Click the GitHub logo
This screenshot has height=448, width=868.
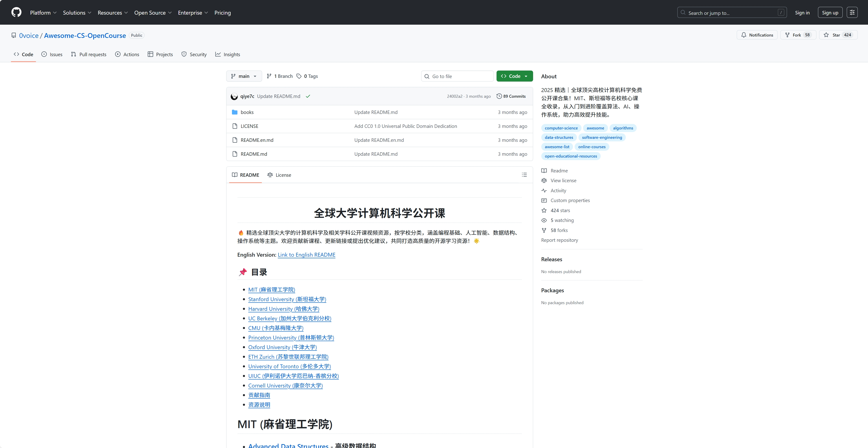coord(16,12)
